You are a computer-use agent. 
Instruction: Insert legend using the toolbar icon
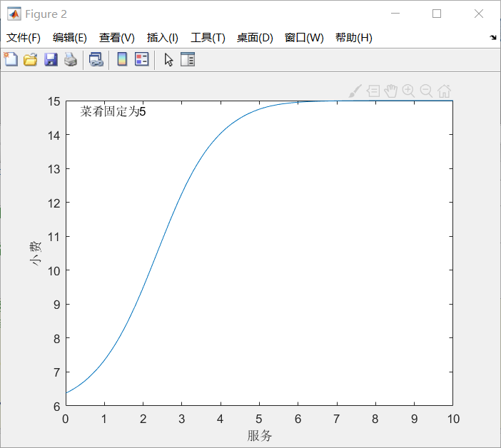(x=142, y=59)
